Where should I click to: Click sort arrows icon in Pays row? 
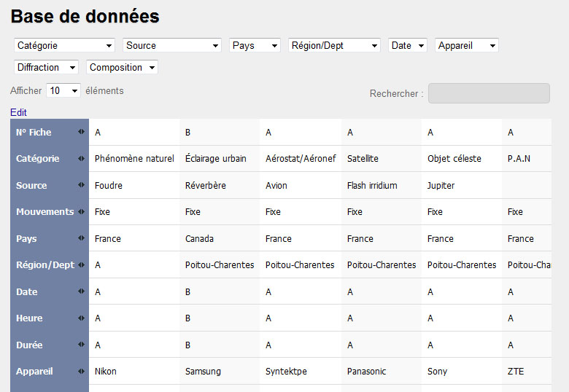tap(82, 238)
